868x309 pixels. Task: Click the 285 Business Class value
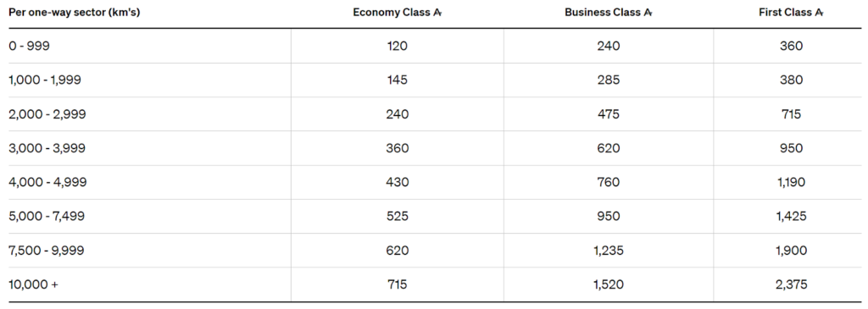click(x=609, y=80)
